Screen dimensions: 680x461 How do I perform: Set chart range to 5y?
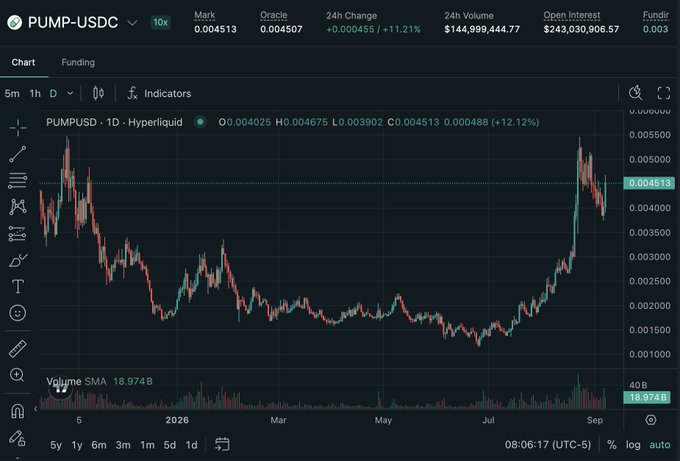(x=56, y=445)
